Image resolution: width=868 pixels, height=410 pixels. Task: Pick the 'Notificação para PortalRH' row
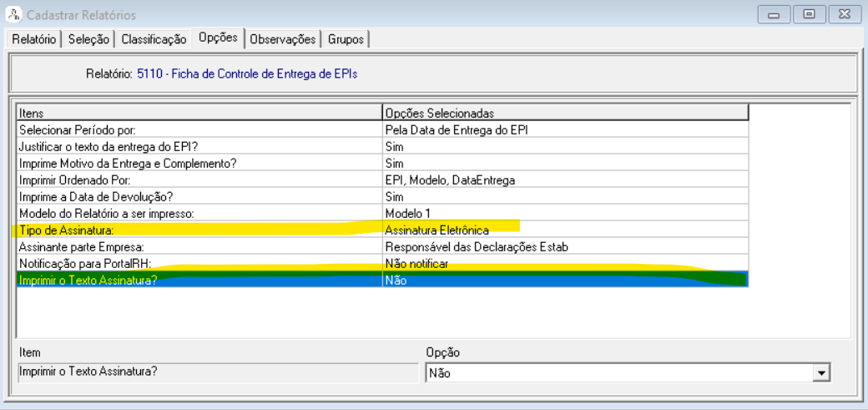coord(199,263)
